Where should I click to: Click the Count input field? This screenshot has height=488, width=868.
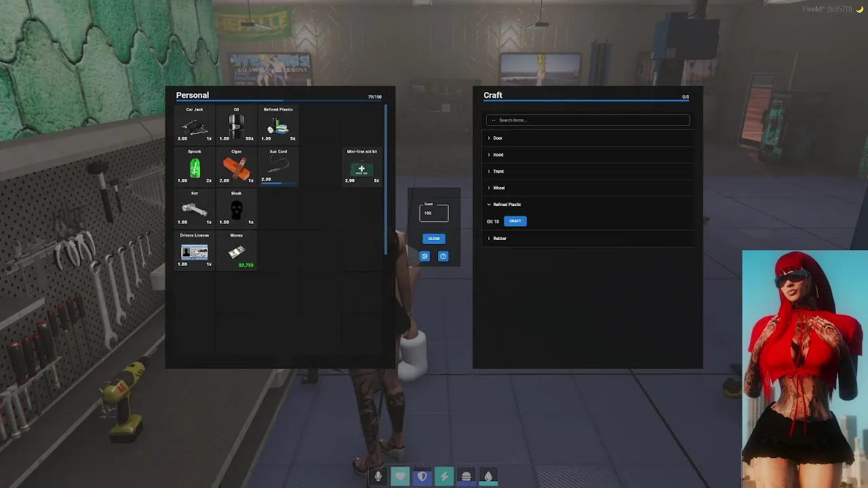tap(434, 213)
